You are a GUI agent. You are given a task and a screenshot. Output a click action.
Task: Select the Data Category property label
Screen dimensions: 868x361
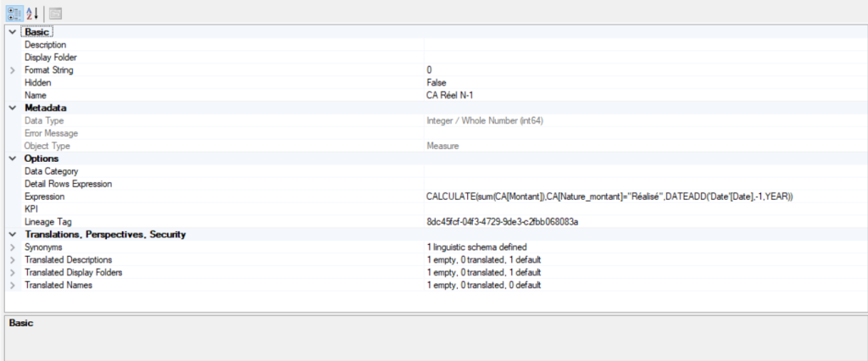(52, 172)
